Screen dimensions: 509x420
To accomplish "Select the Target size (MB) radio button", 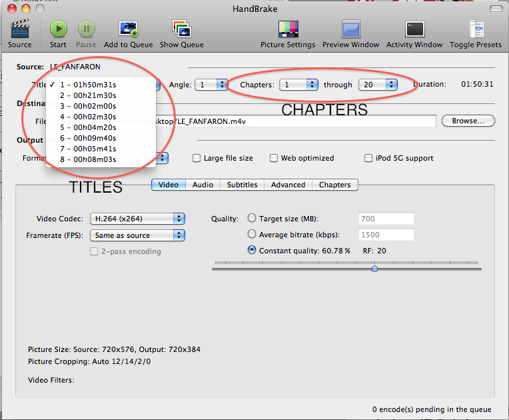I will (252, 218).
